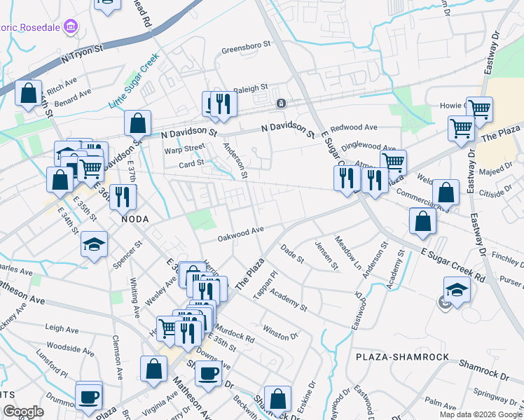This screenshot has width=524, height=420.
Task: Click the PLAZA-SHAMROCK neighborhood label
Action: coord(402,357)
